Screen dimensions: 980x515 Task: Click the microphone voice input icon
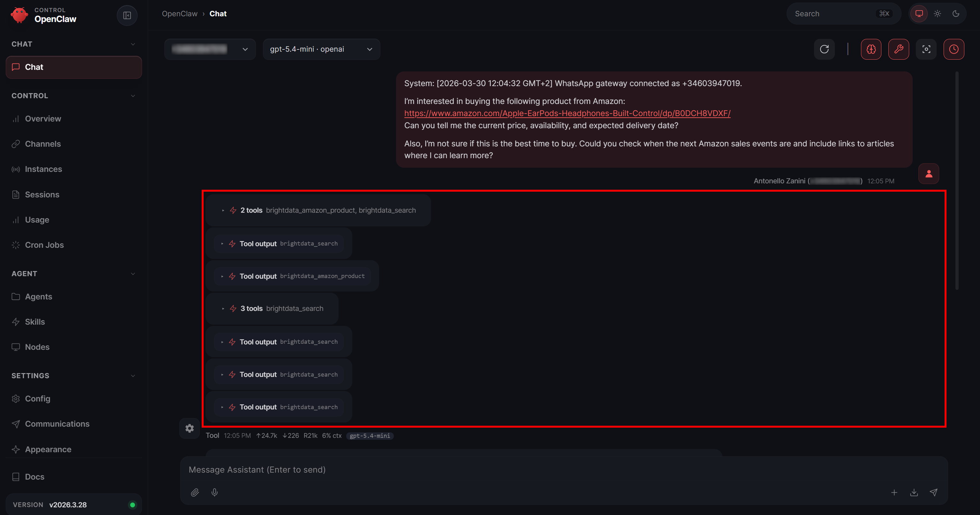pyautogui.click(x=214, y=493)
